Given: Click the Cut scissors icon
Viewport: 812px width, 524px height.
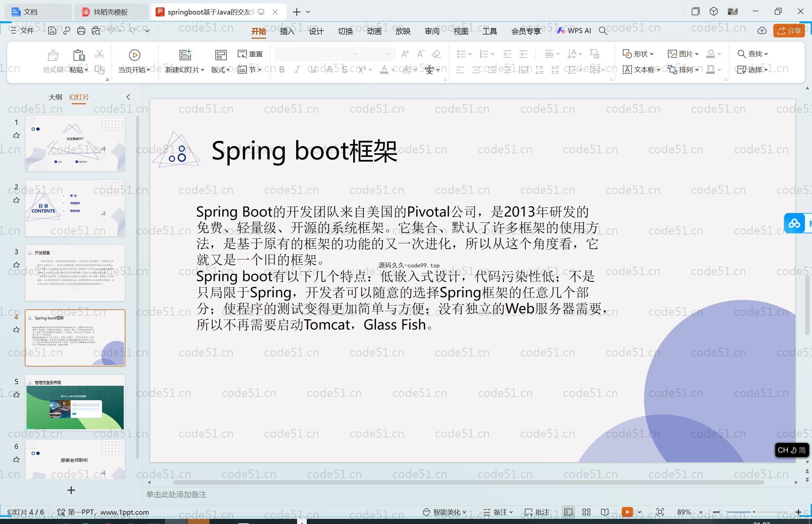Looking at the screenshot, I should coord(99,54).
